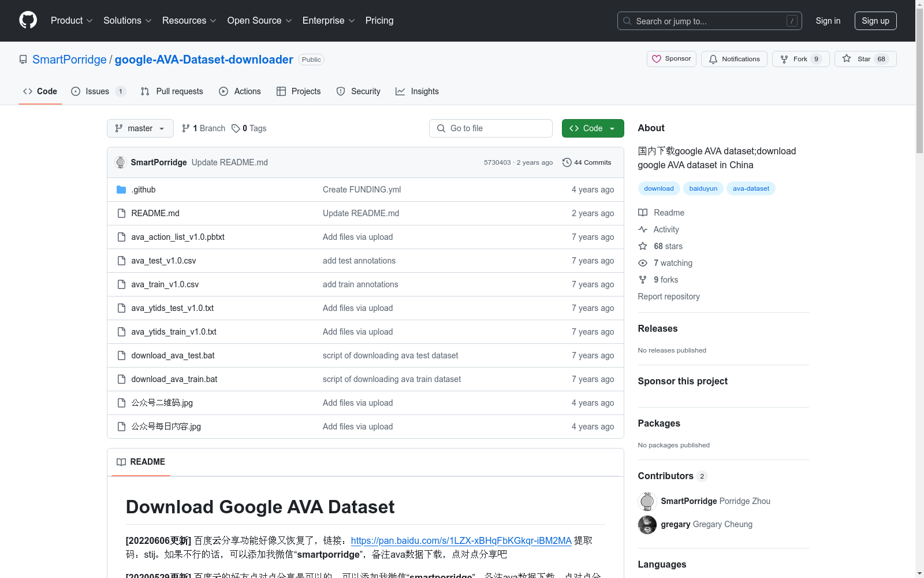Image resolution: width=924 pixels, height=578 pixels.
Task: Click the repository icon beside SmartPorridge
Action: (x=23, y=60)
